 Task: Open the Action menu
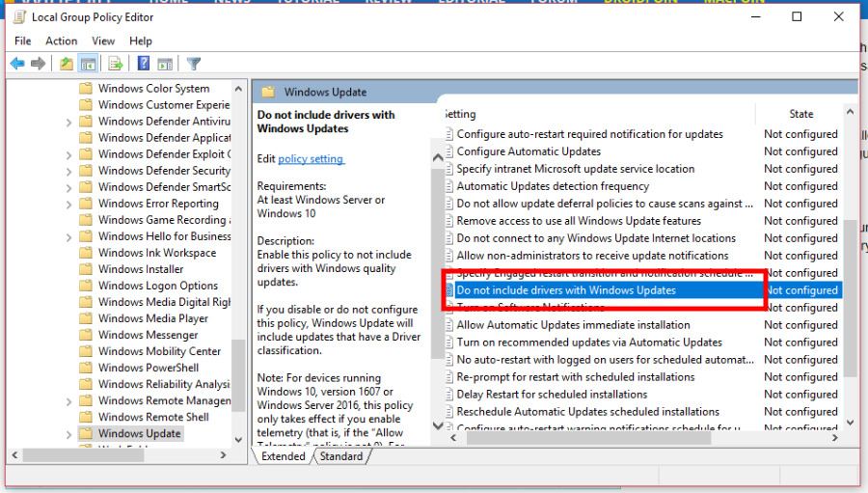click(61, 41)
